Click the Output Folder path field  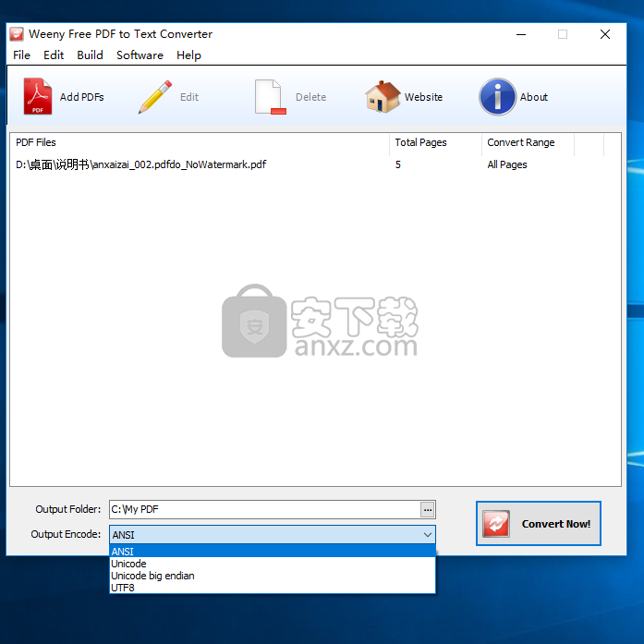[265, 509]
